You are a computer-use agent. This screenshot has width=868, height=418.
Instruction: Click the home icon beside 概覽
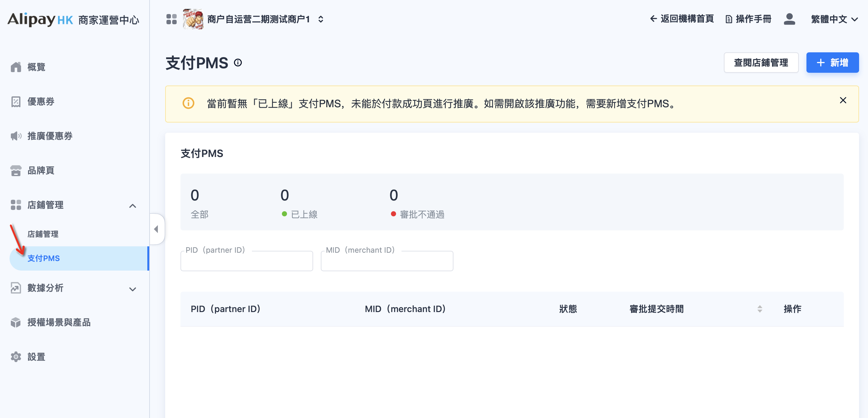16,67
